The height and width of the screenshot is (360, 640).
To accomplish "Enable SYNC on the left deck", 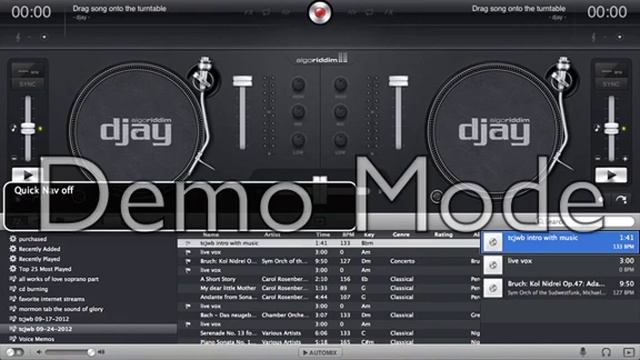I will click(x=27, y=84).
